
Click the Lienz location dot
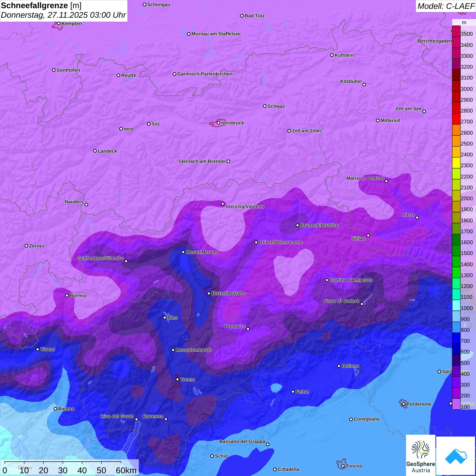click(417, 218)
